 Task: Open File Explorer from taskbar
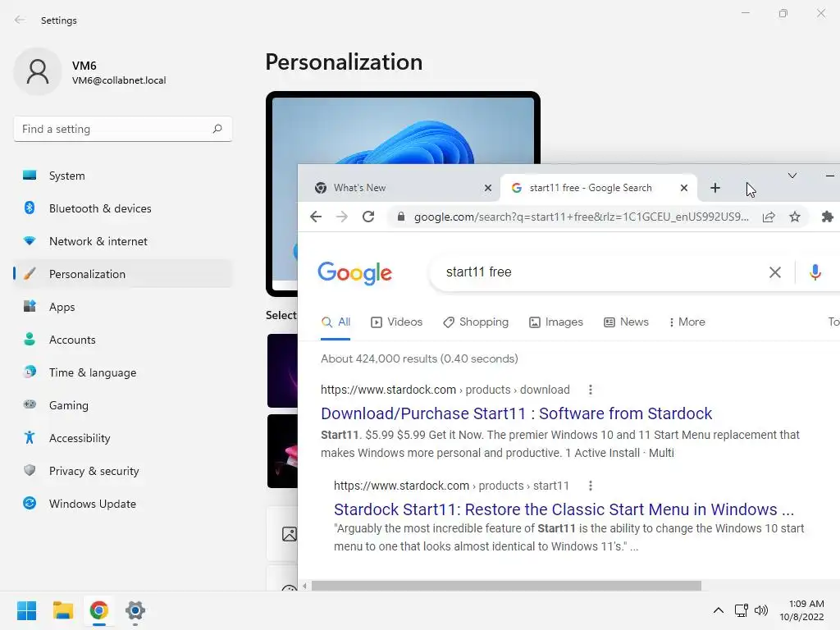point(62,610)
